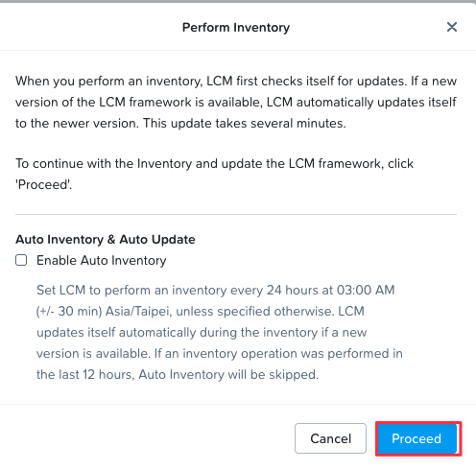The width and height of the screenshot is (476, 470).
Task: Click the Enable Auto Inventory label
Action: click(x=102, y=260)
